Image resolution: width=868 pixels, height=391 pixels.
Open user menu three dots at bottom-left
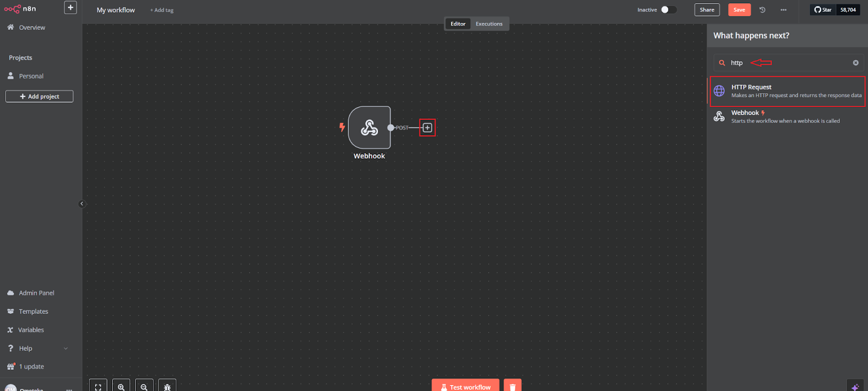pyautogui.click(x=69, y=389)
